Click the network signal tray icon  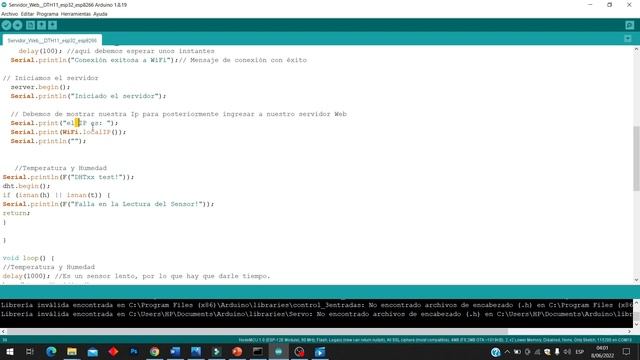tap(537, 352)
